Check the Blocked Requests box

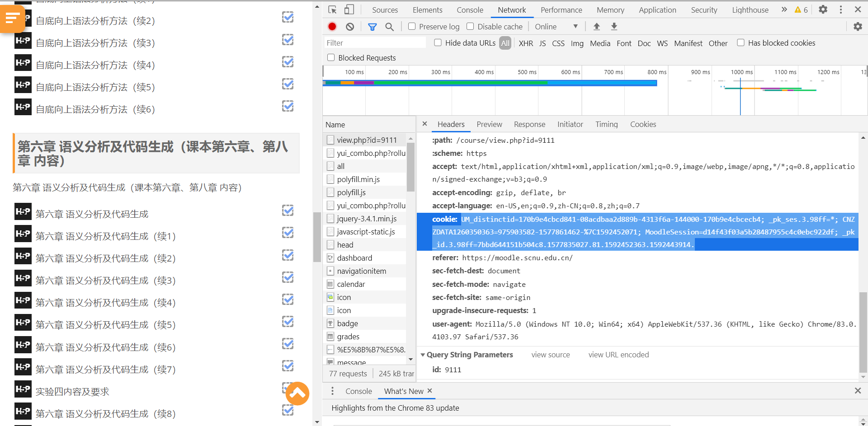coord(331,57)
